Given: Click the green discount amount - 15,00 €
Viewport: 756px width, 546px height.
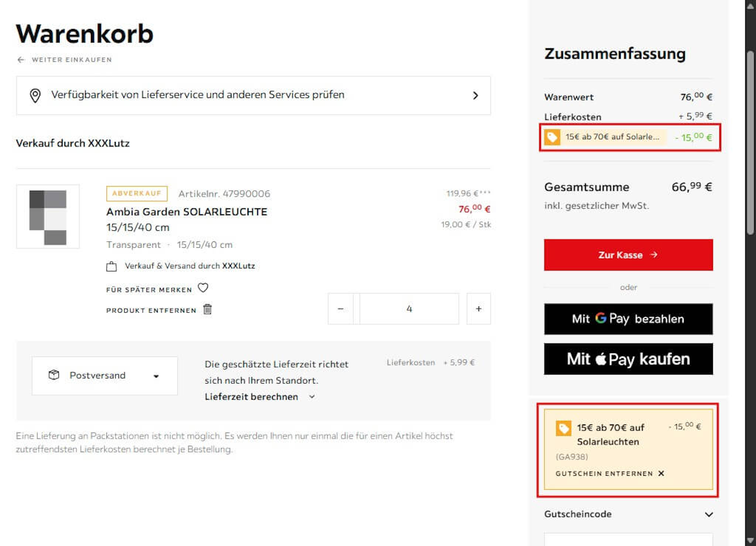Looking at the screenshot, I should tap(693, 138).
